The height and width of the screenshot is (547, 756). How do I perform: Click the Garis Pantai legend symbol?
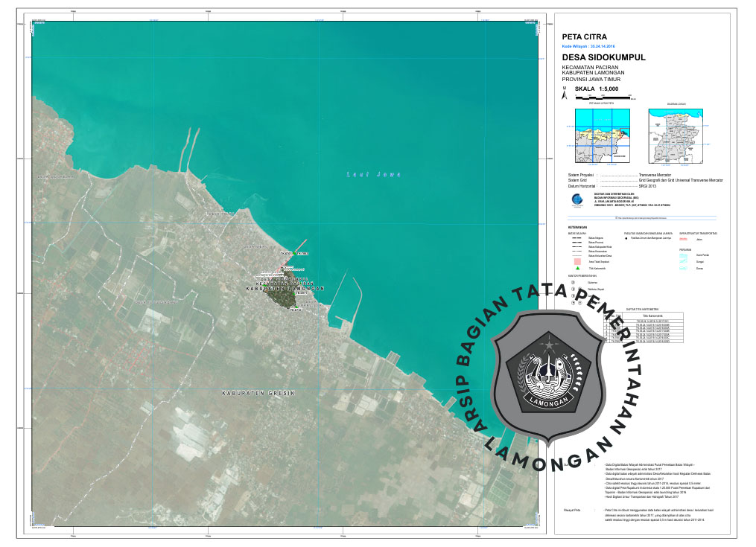tap(684, 255)
